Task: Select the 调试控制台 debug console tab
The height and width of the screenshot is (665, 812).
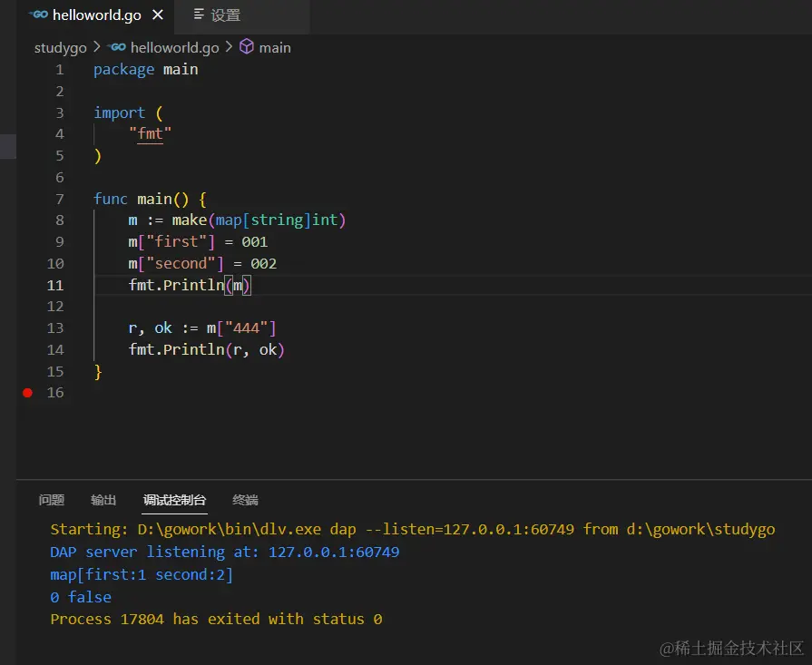Action: click(x=174, y=500)
